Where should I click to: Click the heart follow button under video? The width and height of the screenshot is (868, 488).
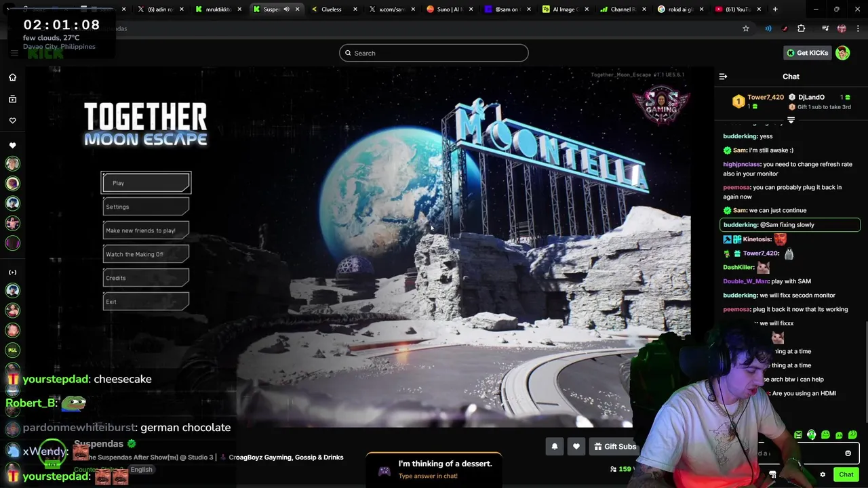pyautogui.click(x=576, y=447)
